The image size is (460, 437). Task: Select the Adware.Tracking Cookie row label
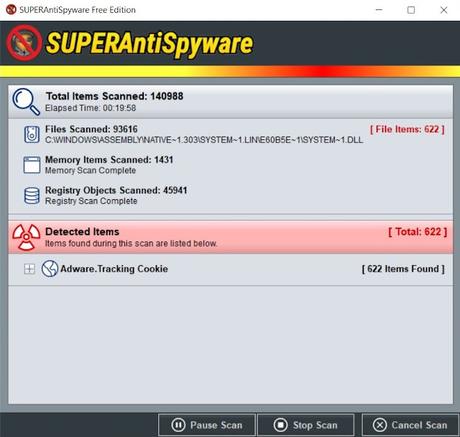coord(114,269)
